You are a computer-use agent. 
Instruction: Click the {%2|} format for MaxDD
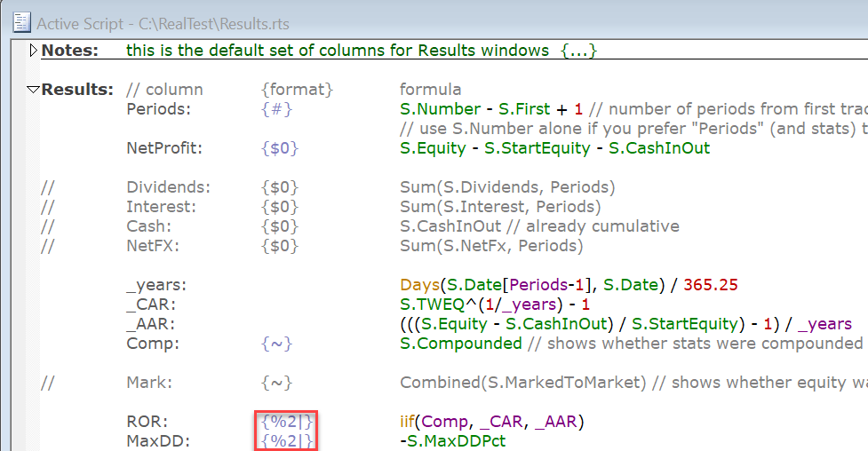point(283,441)
